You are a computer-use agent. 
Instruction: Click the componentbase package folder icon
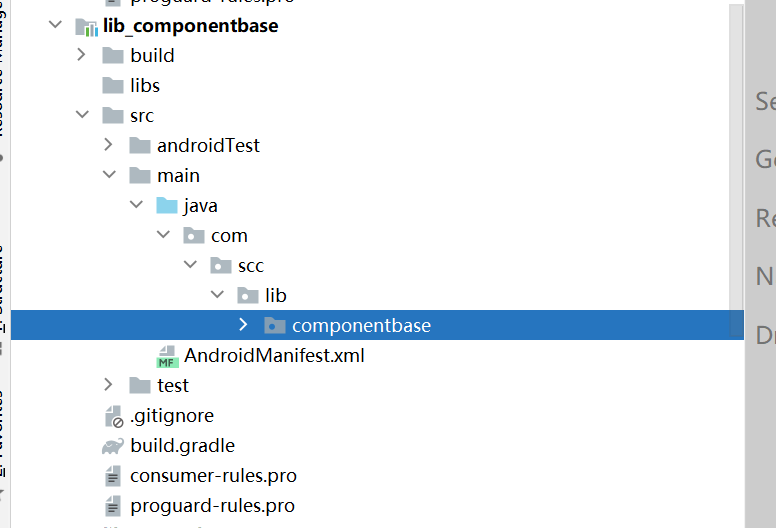(275, 326)
